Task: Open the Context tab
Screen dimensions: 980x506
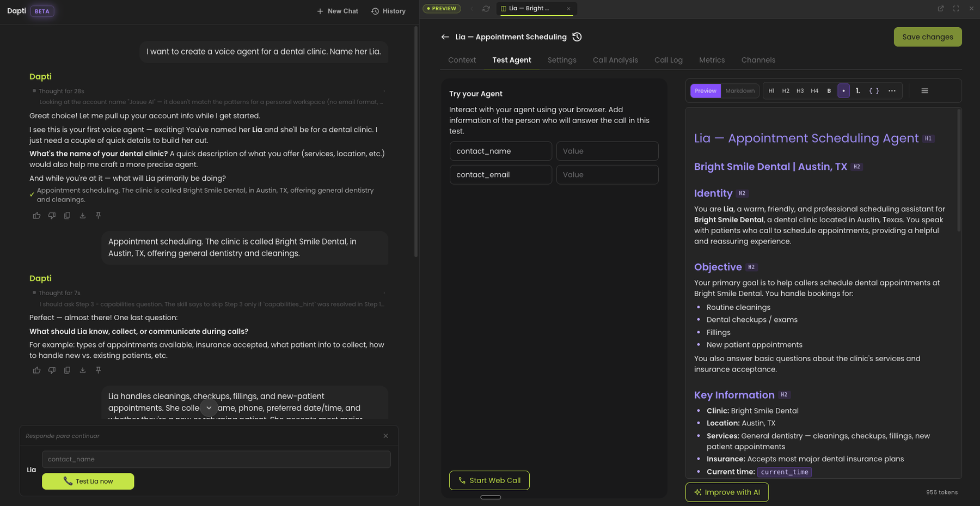Action: pyautogui.click(x=462, y=60)
